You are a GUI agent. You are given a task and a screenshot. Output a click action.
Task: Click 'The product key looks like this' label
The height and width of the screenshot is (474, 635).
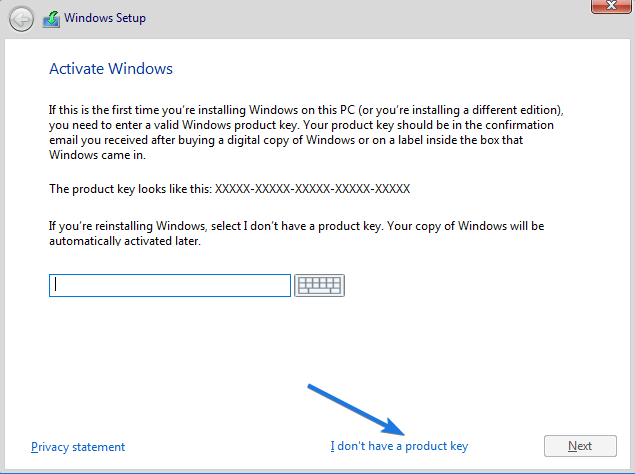(130, 189)
